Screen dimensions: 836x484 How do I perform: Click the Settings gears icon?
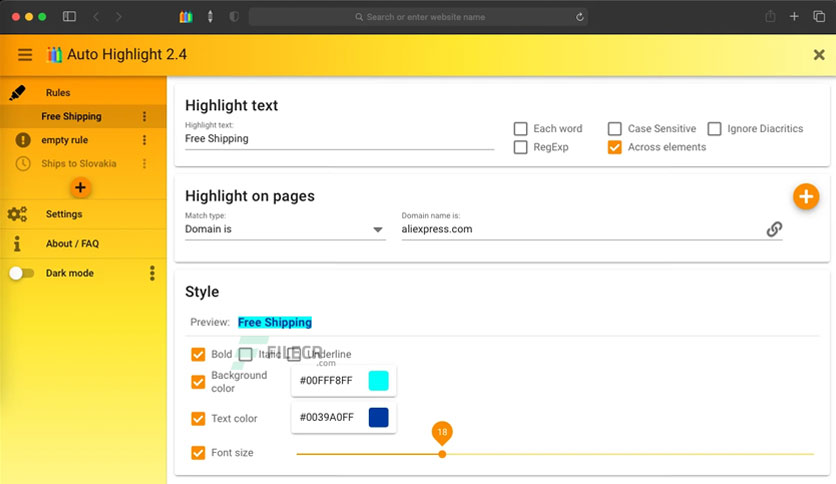click(x=17, y=214)
